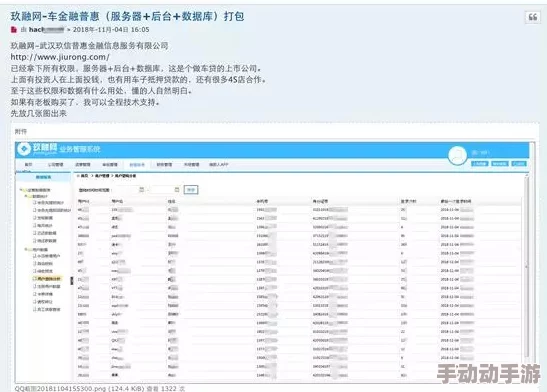Click the 附件 attachment label
547x392 pixels.
(21, 131)
